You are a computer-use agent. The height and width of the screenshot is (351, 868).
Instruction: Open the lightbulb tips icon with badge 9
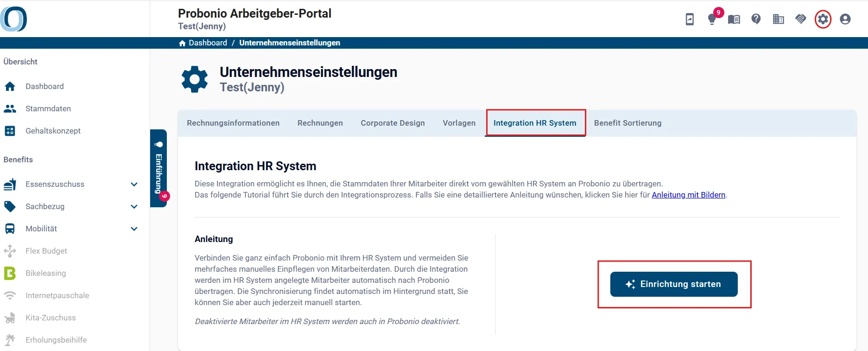pos(712,19)
